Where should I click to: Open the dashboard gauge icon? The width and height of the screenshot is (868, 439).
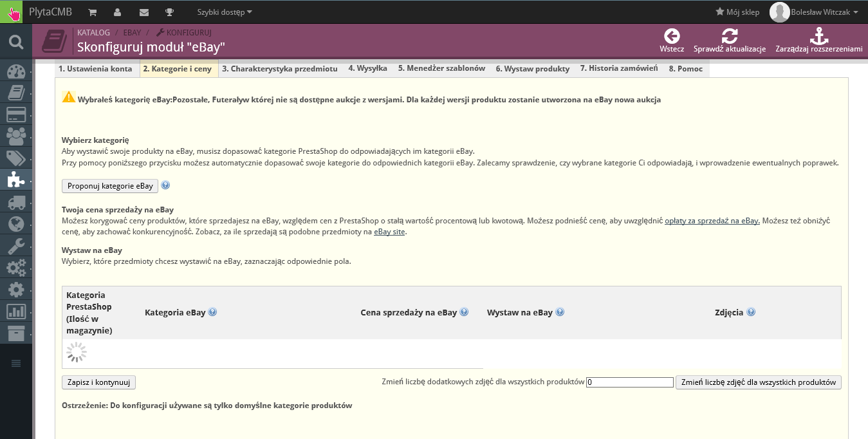click(x=15, y=71)
